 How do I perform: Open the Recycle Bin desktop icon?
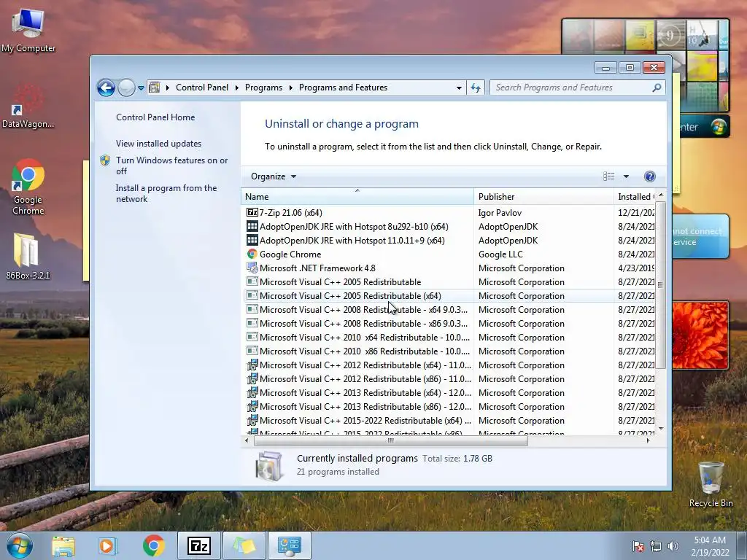[711, 484]
